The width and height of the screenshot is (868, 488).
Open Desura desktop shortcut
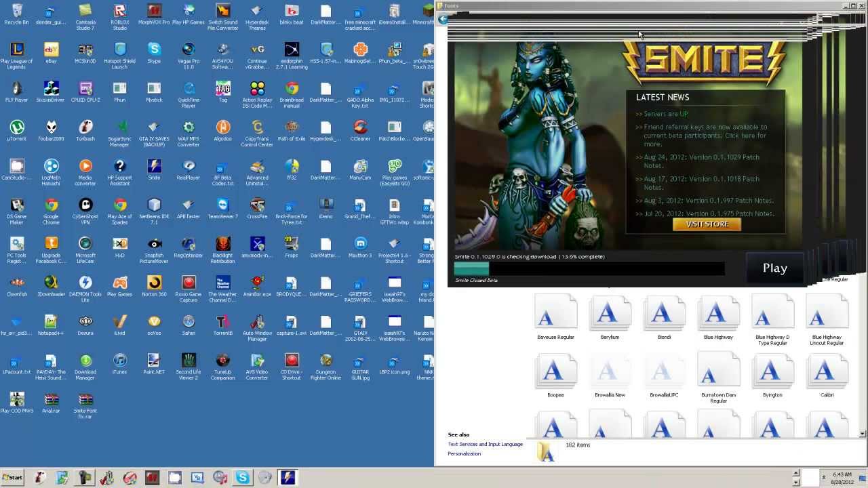(85, 325)
